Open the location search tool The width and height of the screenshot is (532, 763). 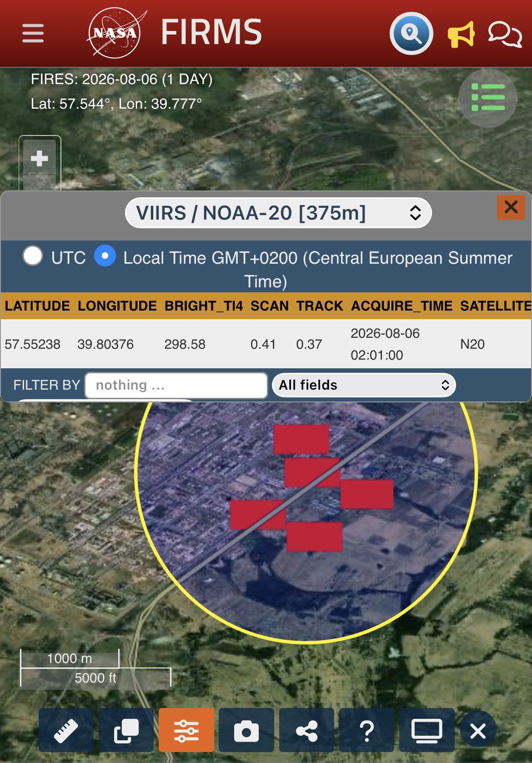[x=411, y=33]
